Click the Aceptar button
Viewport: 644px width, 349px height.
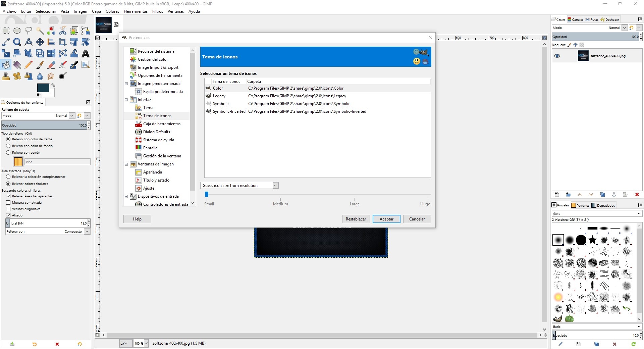point(386,219)
